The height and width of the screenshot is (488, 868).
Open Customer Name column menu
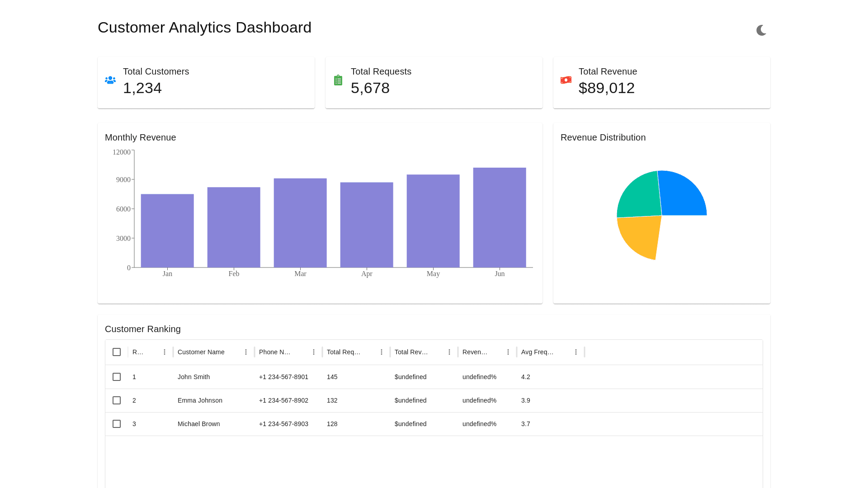coord(246,352)
